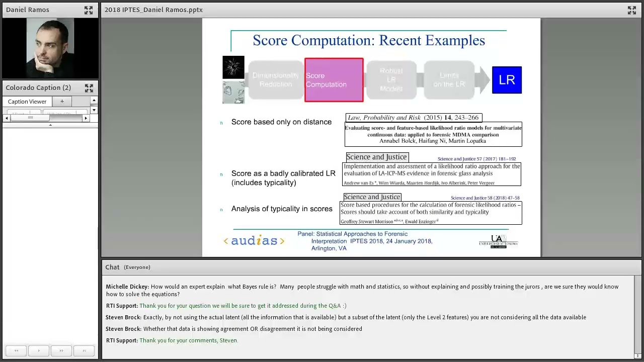Image resolution: width=644 pixels, height=362 pixels.
Task: Maximize the Daniel Ramos video pod
Action: (89, 10)
